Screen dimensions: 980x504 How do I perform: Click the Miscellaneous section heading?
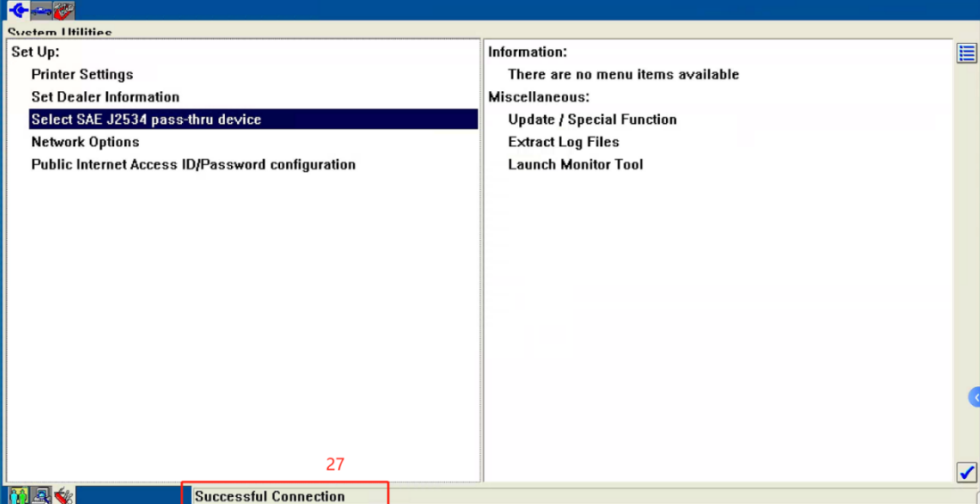point(539,97)
